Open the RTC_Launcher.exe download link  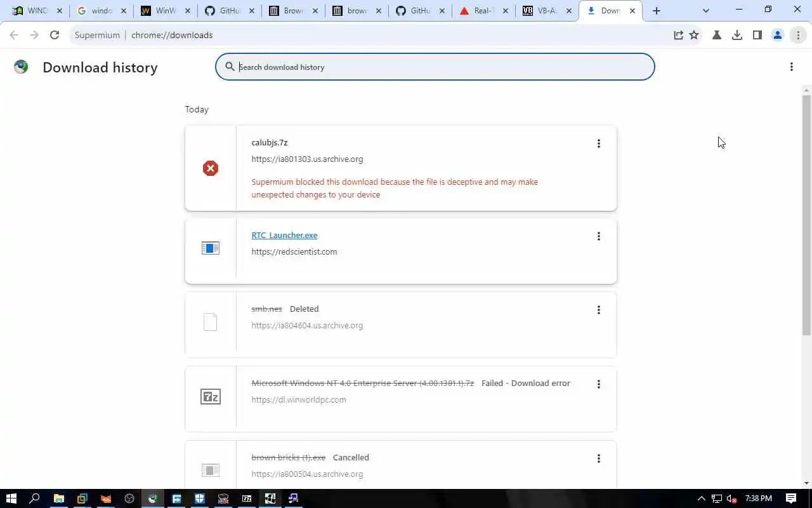[x=284, y=235]
